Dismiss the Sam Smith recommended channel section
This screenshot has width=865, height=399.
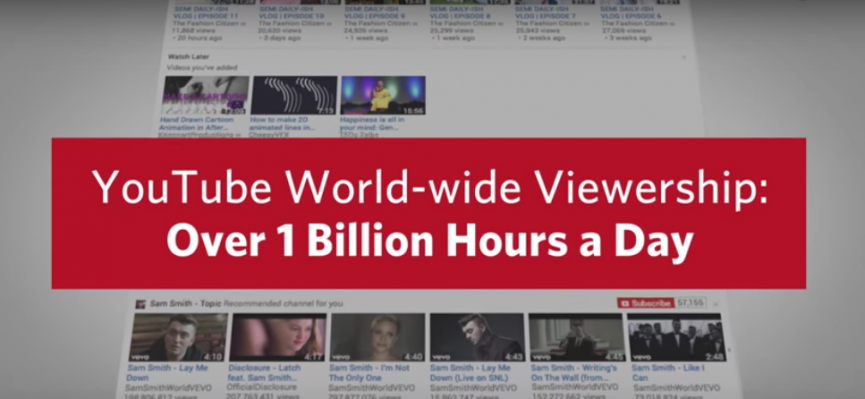(716, 304)
